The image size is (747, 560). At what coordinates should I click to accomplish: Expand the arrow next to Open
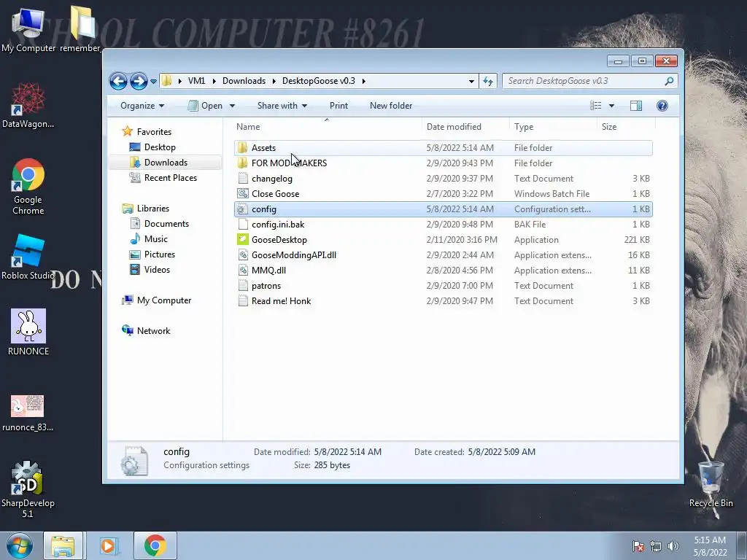[232, 106]
